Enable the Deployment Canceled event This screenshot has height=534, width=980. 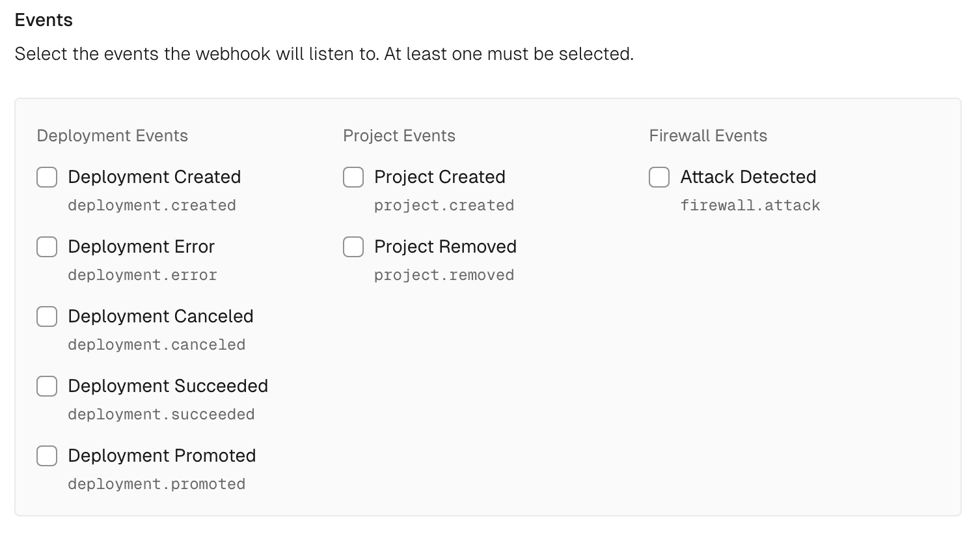(46, 316)
